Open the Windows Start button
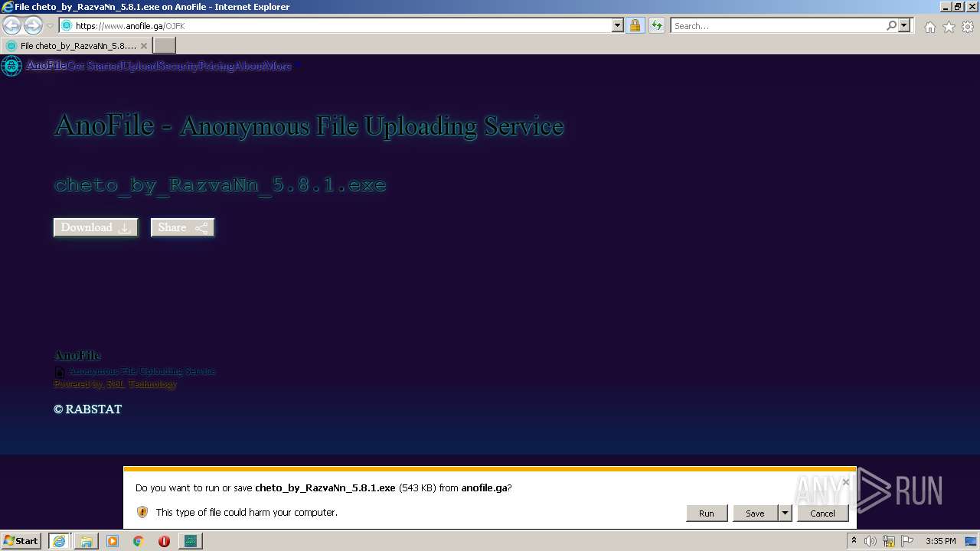Screen dimensions: 980x551 (21, 541)
